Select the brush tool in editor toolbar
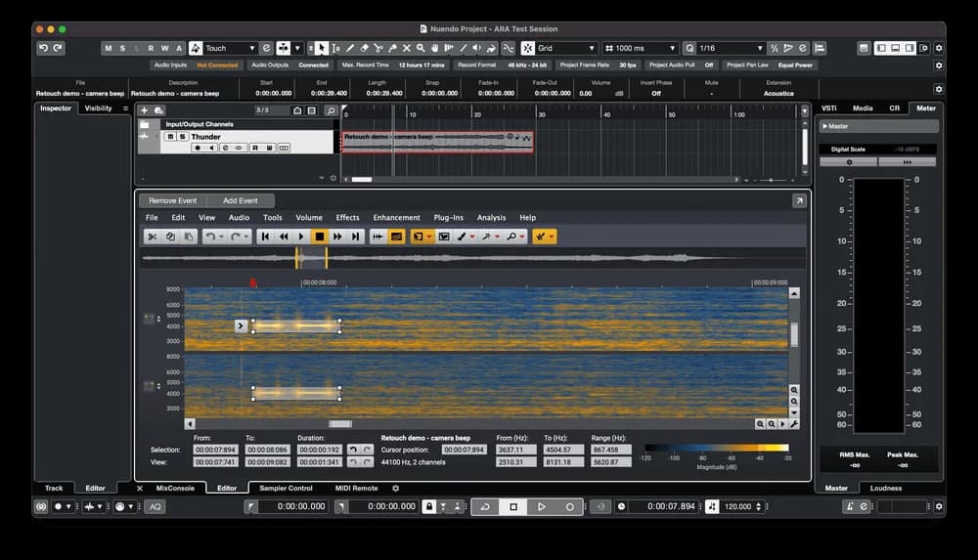The width and height of the screenshot is (978, 560). (462, 237)
